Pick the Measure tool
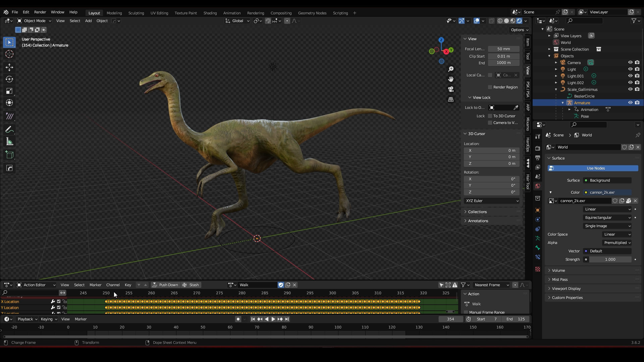This screenshot has width=644, height=362. pyautogui.click(x=9, y=142)
